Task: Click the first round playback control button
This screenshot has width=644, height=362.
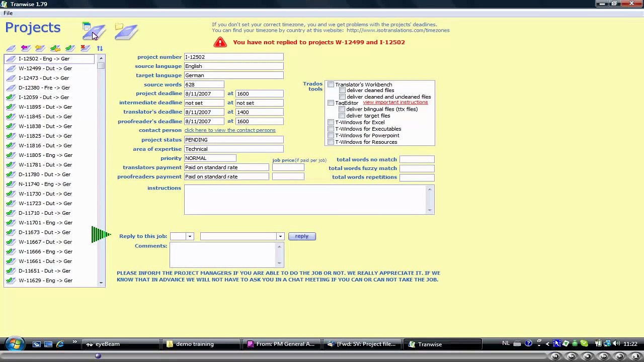Action: [555, 356]
